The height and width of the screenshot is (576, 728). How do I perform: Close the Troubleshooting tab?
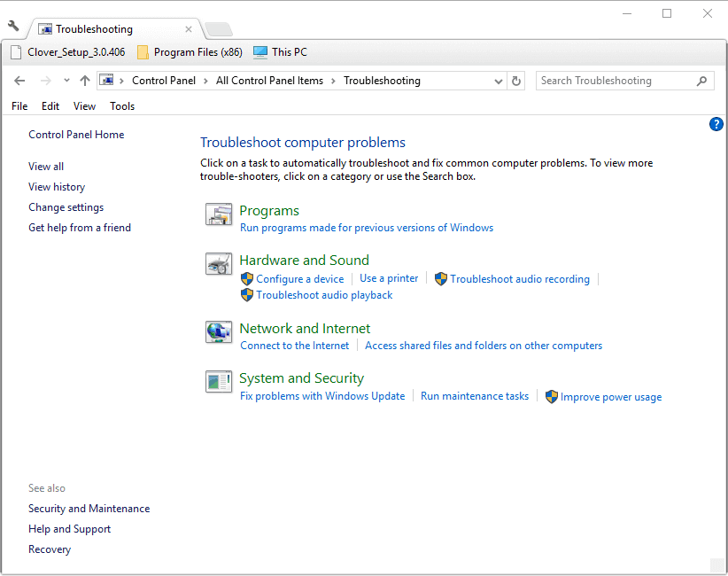pos(189,29)
